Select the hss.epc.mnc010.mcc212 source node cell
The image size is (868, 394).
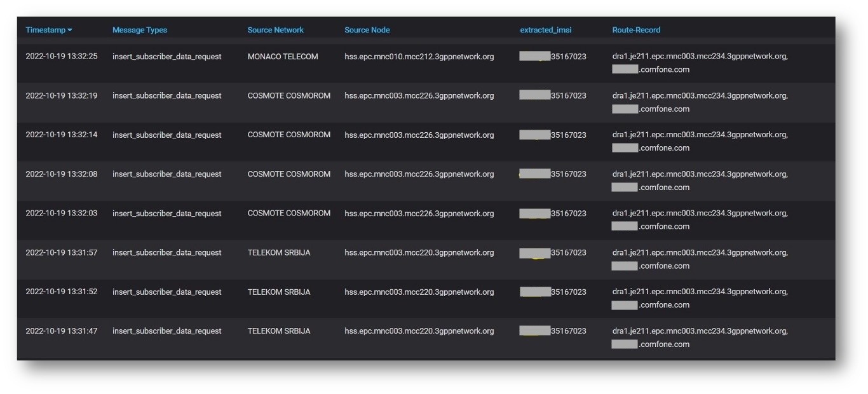point(419,57)
